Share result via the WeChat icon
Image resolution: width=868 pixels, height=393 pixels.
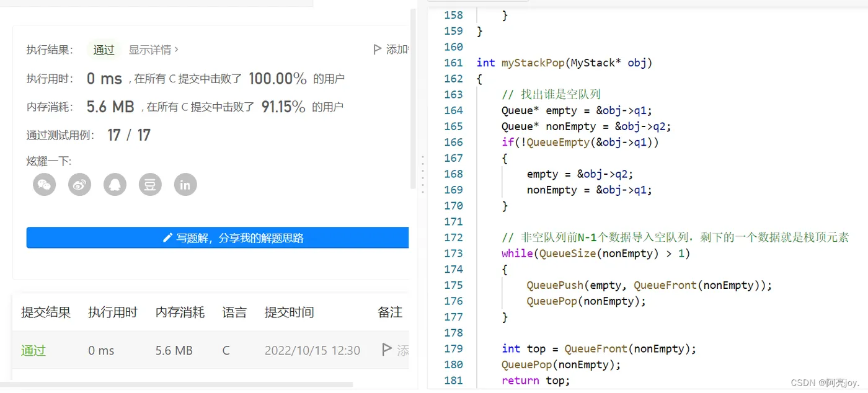(45, 184)
